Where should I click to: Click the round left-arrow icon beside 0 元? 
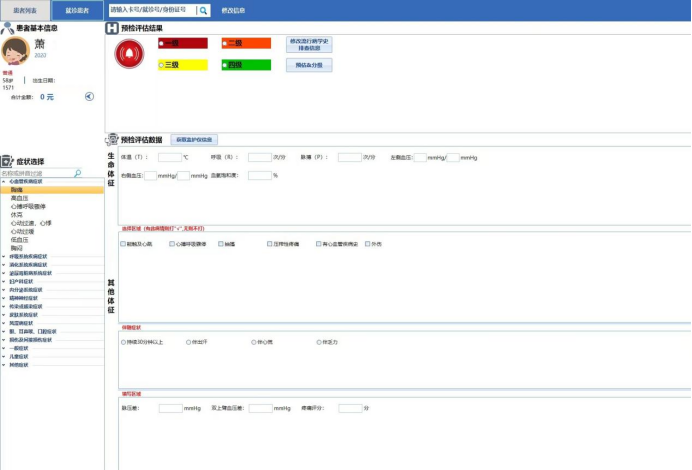(89, 97)
